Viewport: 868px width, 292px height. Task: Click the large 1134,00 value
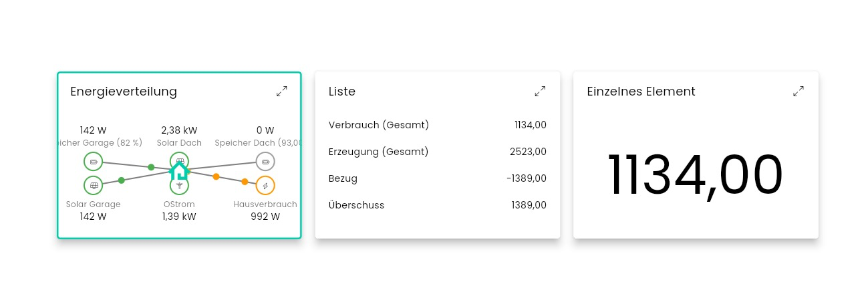695,176
